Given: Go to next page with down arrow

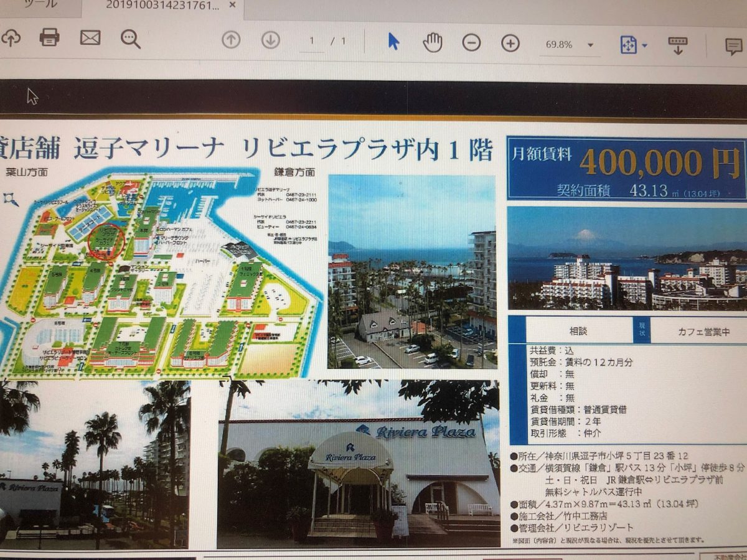Looking at the screenshot, I should (x=270, y=40).
